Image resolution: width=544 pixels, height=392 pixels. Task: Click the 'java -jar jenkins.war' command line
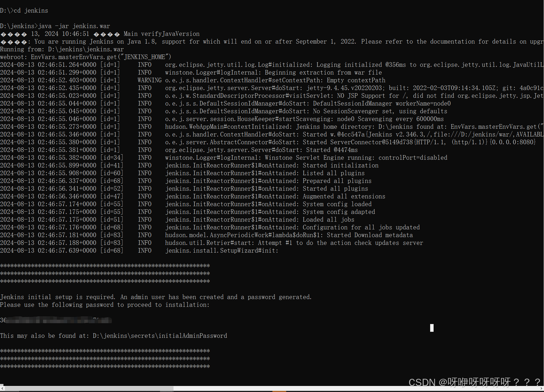point(55,26)
